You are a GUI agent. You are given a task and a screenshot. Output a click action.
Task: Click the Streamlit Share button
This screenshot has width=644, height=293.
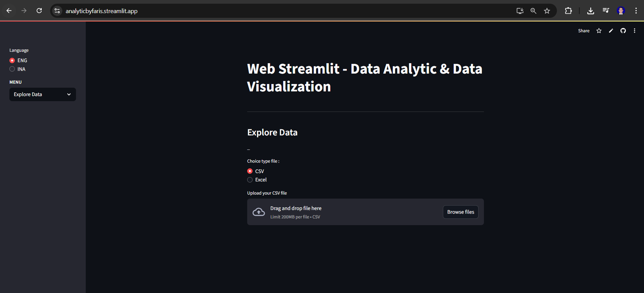[584, 31]
